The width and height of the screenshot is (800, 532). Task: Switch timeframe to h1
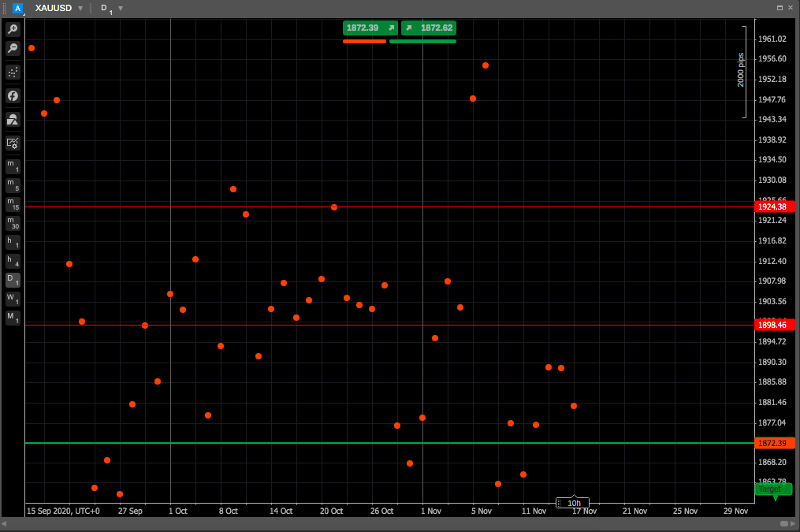(13, 242)
